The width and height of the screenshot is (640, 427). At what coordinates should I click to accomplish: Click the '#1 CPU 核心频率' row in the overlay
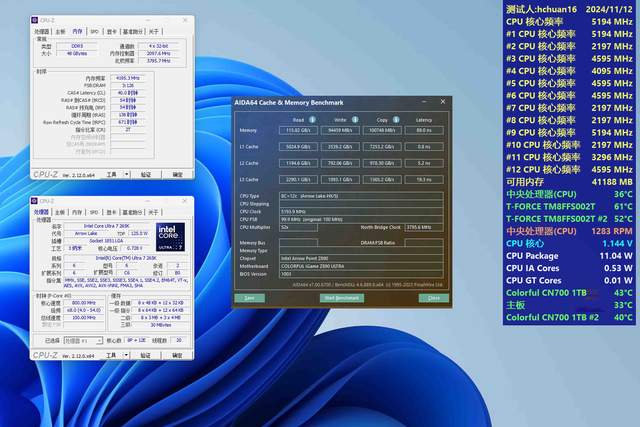(569, 34)
